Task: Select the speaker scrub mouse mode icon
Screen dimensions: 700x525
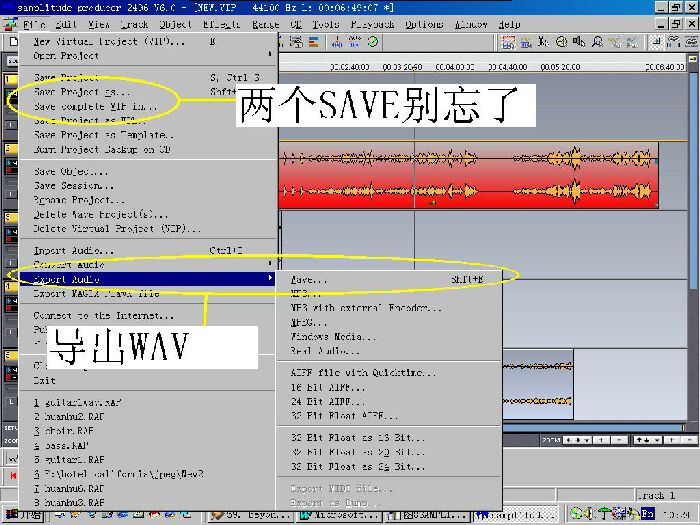Action: coord(579,42)
